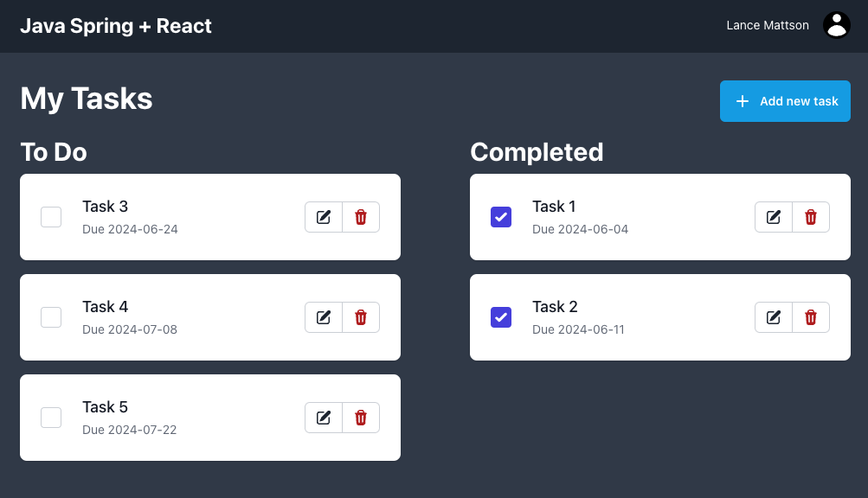Image resolution: width=868 pixels, height=498 pixels.
Task: Uncheck the completed Task 1 checkbox
Action: pos(501,217)
